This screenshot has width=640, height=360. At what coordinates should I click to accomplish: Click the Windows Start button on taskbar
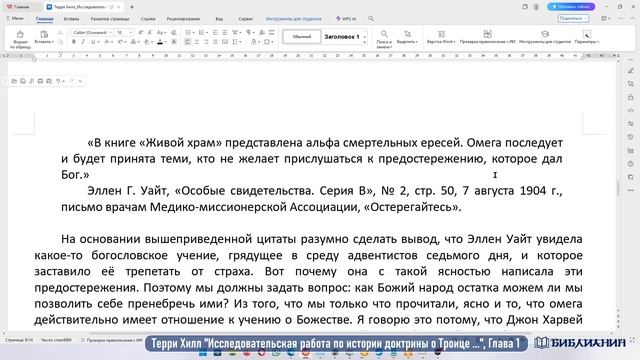tap(203, 353)
